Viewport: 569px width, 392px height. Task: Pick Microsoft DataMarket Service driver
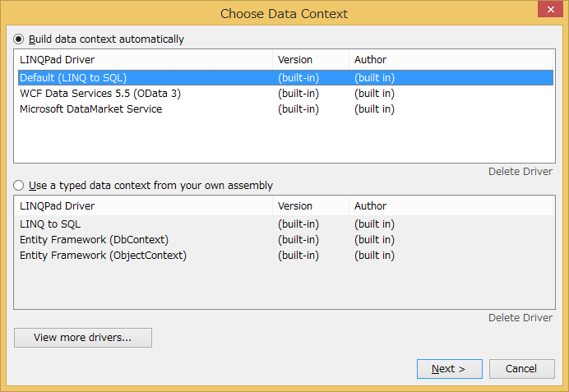[90, 109]
